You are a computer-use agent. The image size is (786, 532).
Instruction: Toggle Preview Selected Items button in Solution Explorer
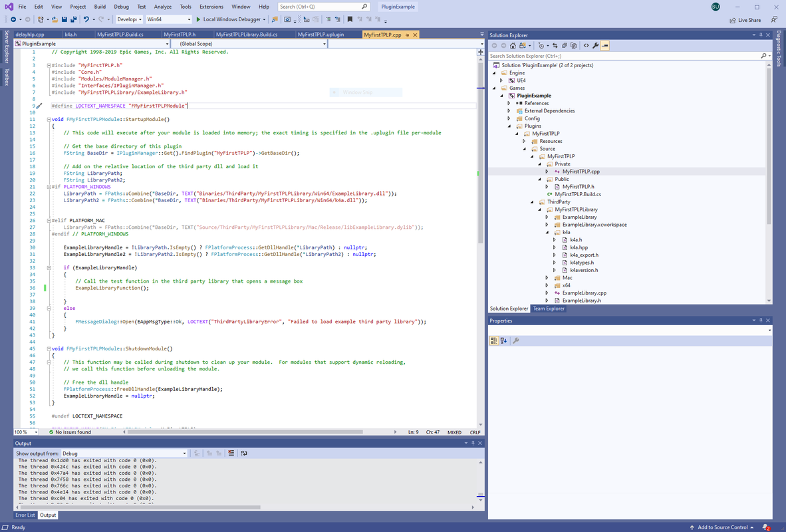click(605, 46)
